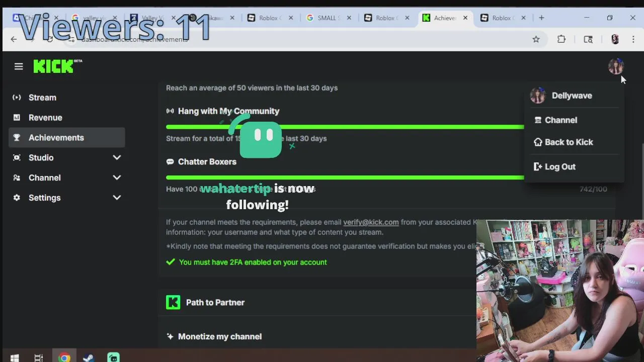Screen dimensions: 644x362
Task: Click the 742/100 progress count
Action: point(593,189)
